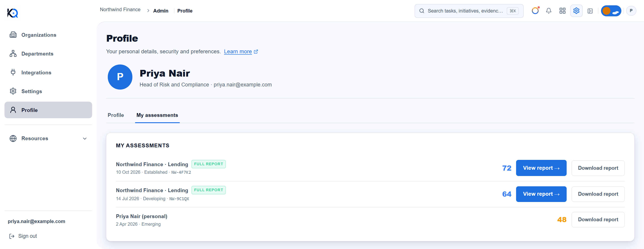Click Northwind Finance breadcrumb
644x249 pixels.
coord(120,9)
